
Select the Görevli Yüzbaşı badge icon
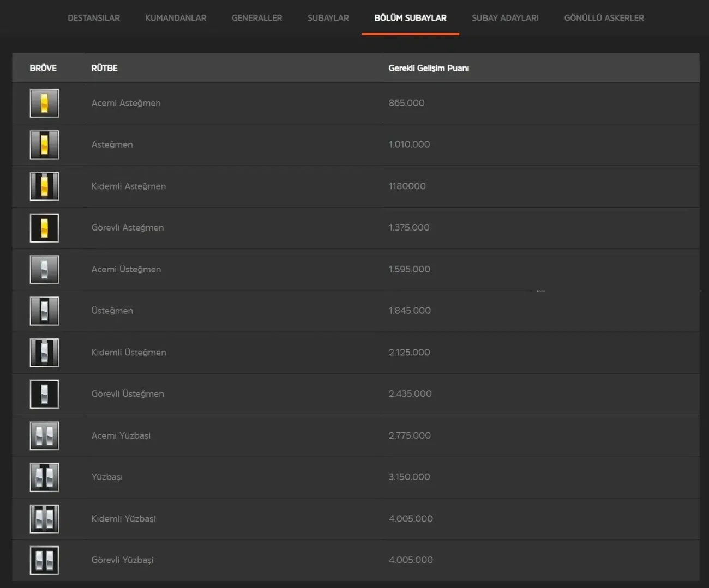point(44,560)
